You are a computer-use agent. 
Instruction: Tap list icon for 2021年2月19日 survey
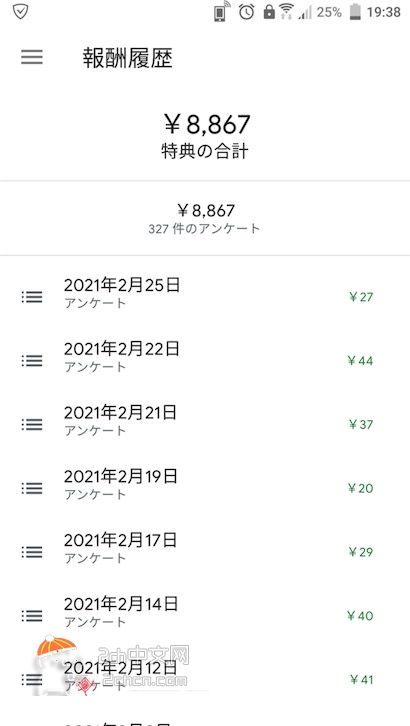[x=32, y=488]
